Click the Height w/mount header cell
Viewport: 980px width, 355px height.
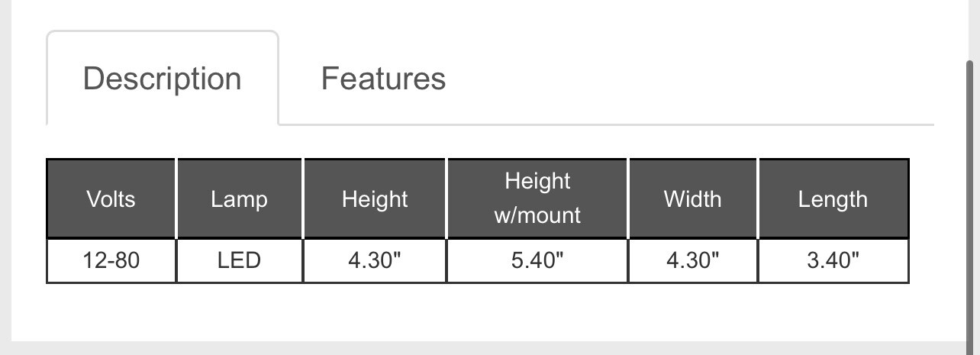click(x=537, y=198)
